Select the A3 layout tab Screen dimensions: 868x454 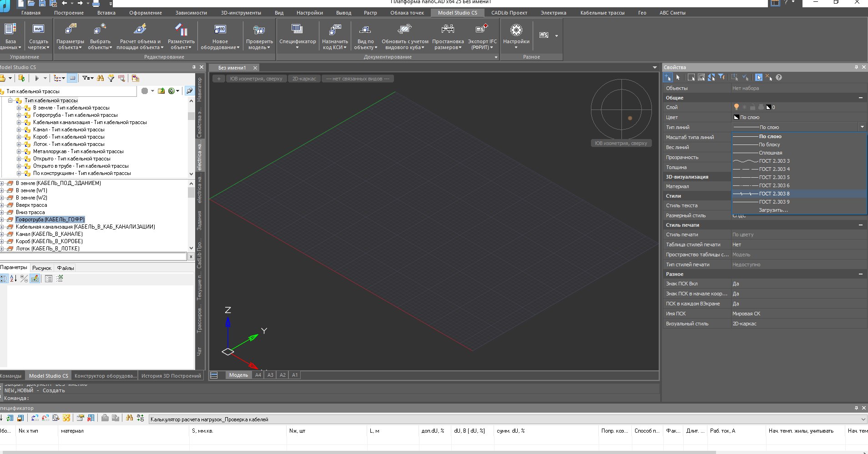click(270, 375)
